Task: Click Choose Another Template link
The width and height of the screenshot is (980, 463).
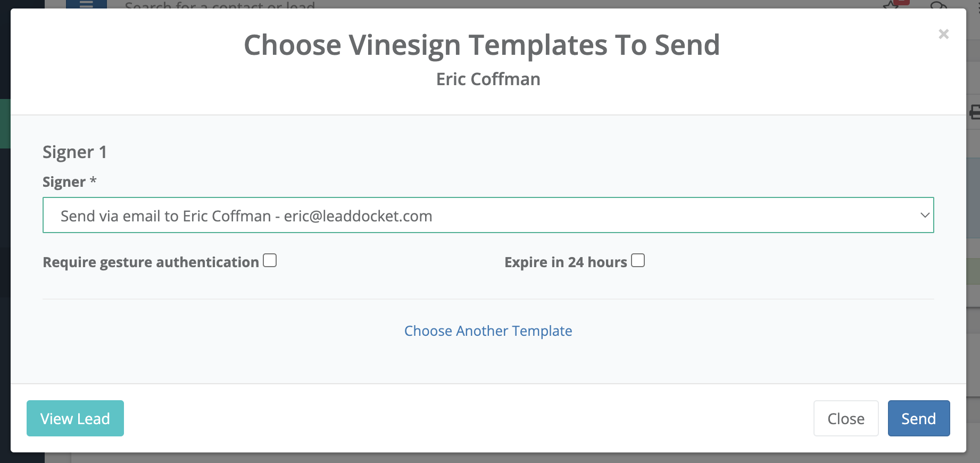Action: coord(488,330)
